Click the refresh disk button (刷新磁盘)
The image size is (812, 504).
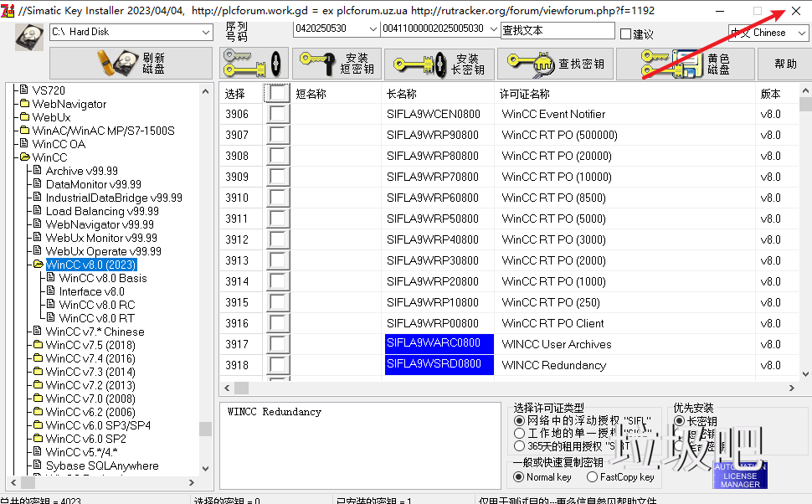point(131,64)
